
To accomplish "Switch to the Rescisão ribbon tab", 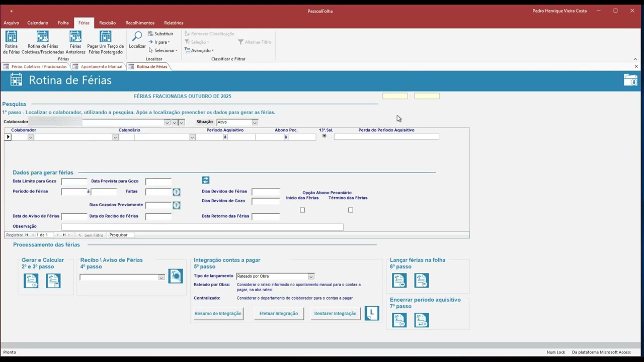I will [x=108, y=23].
